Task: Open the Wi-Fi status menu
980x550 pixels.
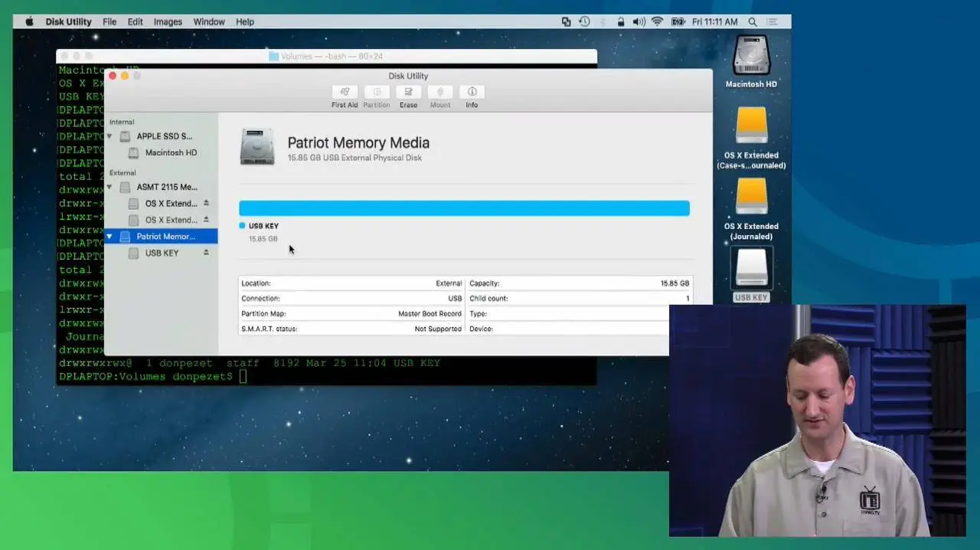Action: pyautogui.click(x=657, y=21)
